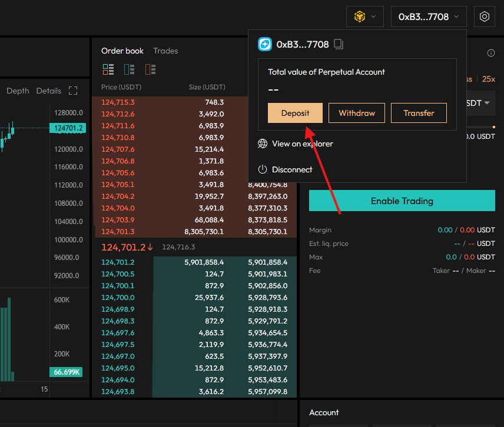Show only asks in order book view
The image size is (504, 427).
(x=150, y=69)
